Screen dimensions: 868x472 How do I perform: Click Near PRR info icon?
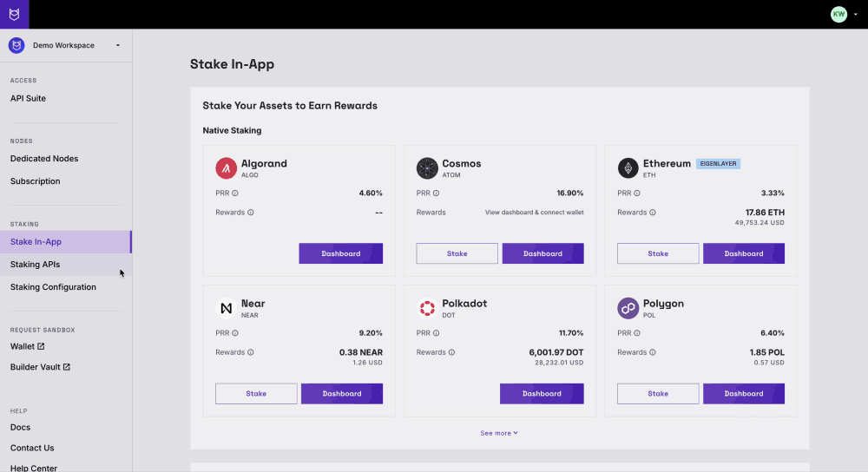[235, 333]
